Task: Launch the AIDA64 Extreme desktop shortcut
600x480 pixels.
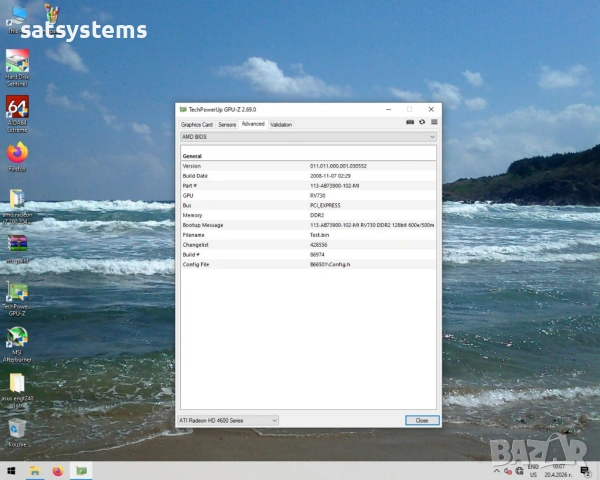Action: click(x=17, y=114)
